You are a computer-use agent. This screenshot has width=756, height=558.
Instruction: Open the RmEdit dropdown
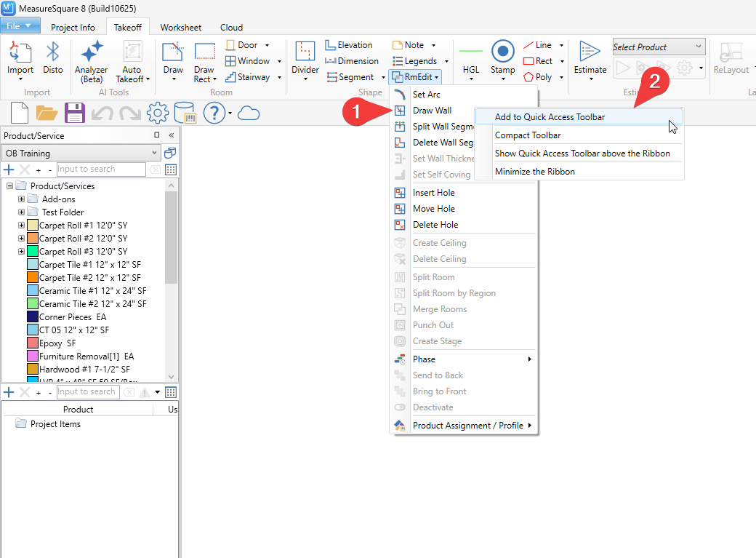click(x=416, y=76)
